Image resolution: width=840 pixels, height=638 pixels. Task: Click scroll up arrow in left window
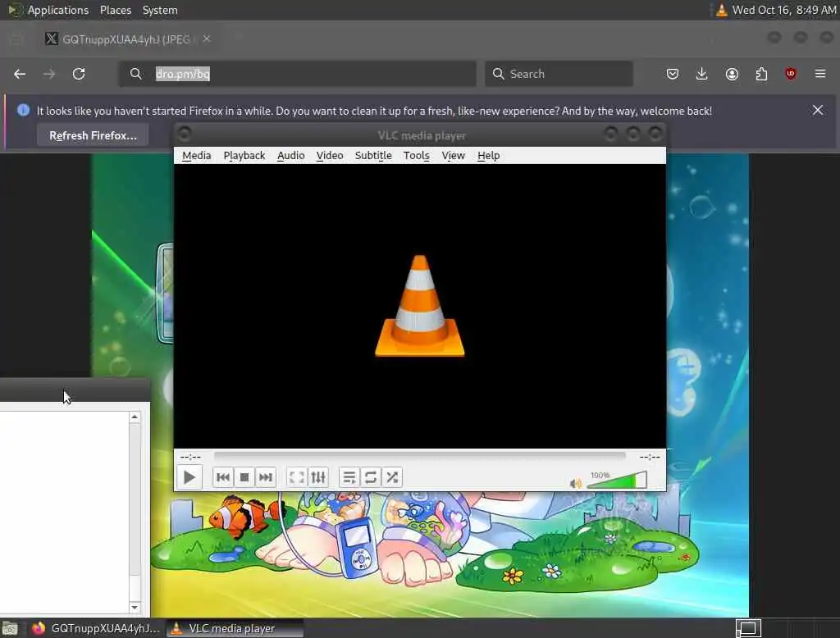click(135, 417)
